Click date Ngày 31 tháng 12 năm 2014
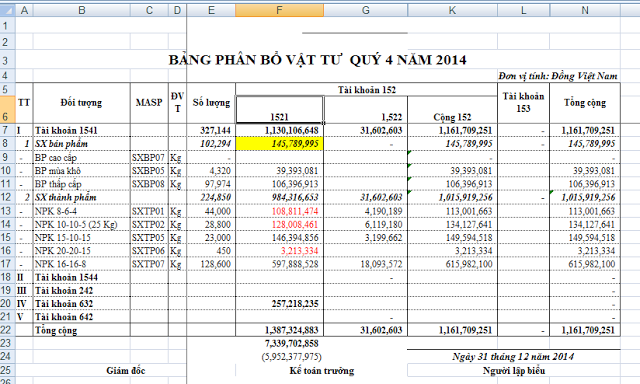The image size is (640, 384). point(513,356)
